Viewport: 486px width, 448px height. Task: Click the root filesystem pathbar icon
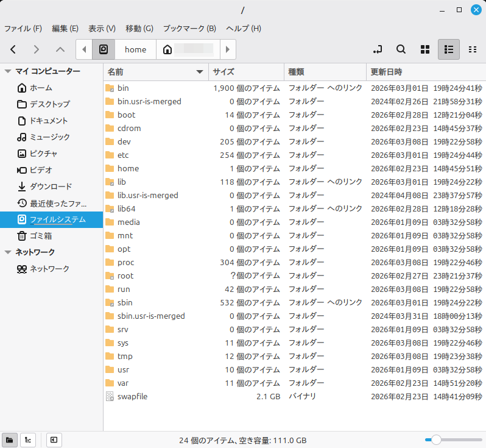click(x=104, y=49)
